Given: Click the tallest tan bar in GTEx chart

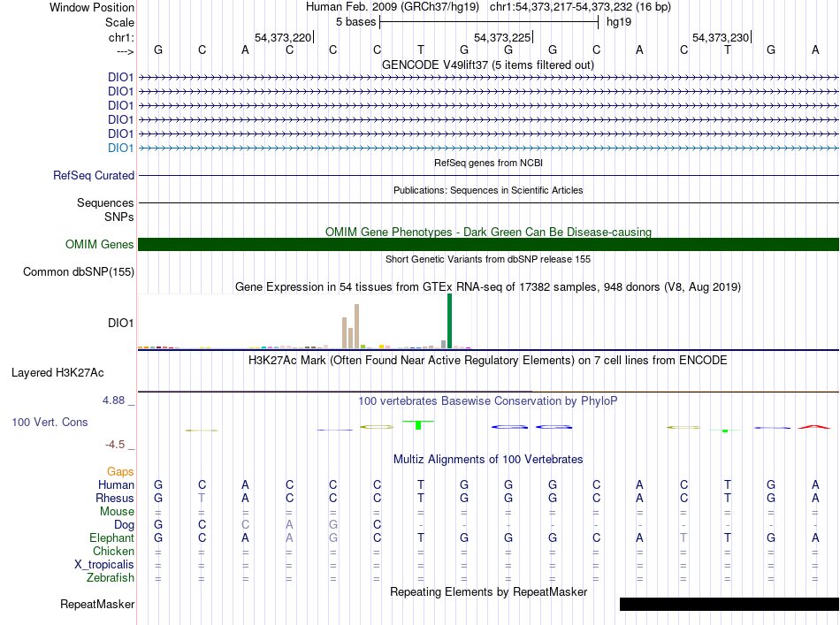Looking at the screenshot, I should (x=357, y=326).
